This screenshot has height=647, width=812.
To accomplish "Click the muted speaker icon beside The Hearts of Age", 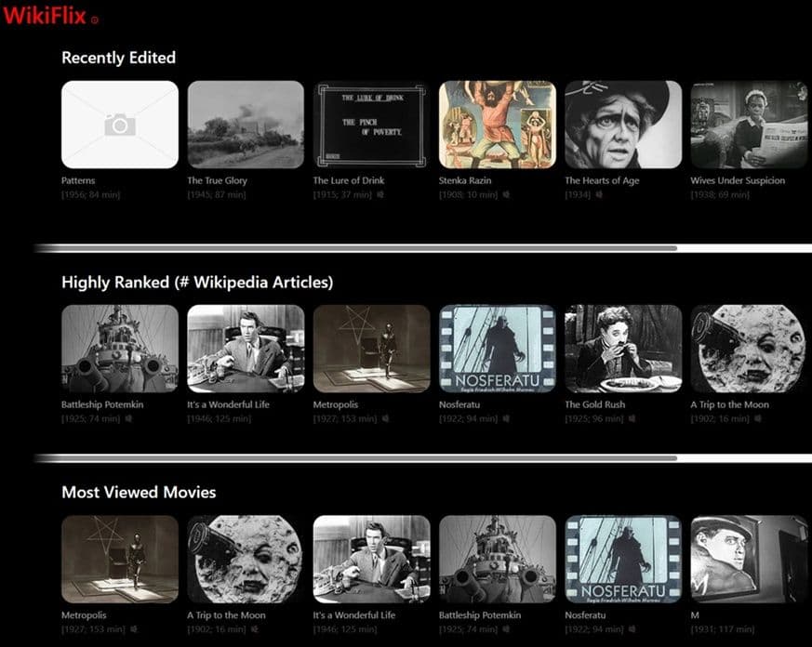I will pos(599,194).
